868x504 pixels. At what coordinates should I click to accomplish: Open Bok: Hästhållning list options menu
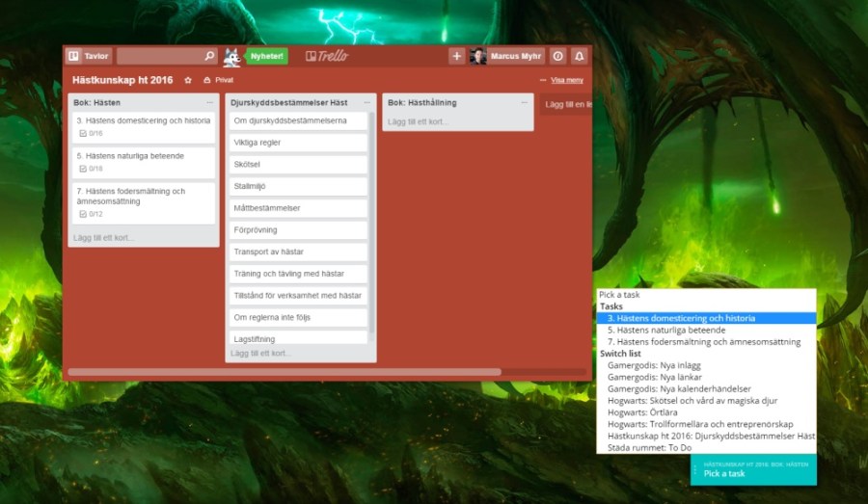pos(522,102)
